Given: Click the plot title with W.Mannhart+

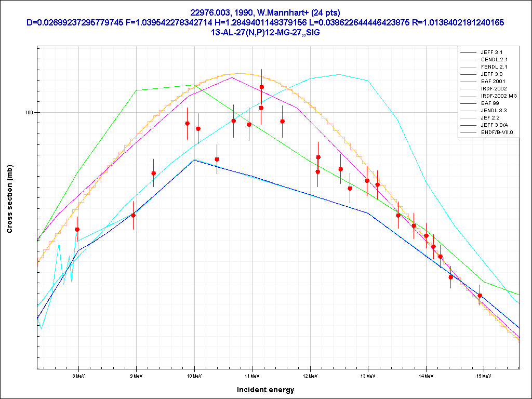Looking at the screenshot, I should 265,12.
